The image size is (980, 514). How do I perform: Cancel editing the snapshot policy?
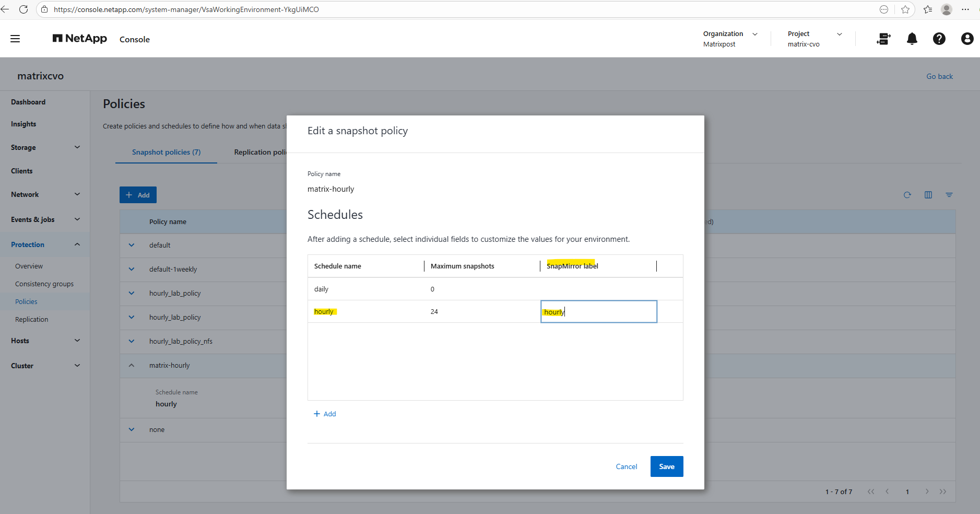click(626, 466)
